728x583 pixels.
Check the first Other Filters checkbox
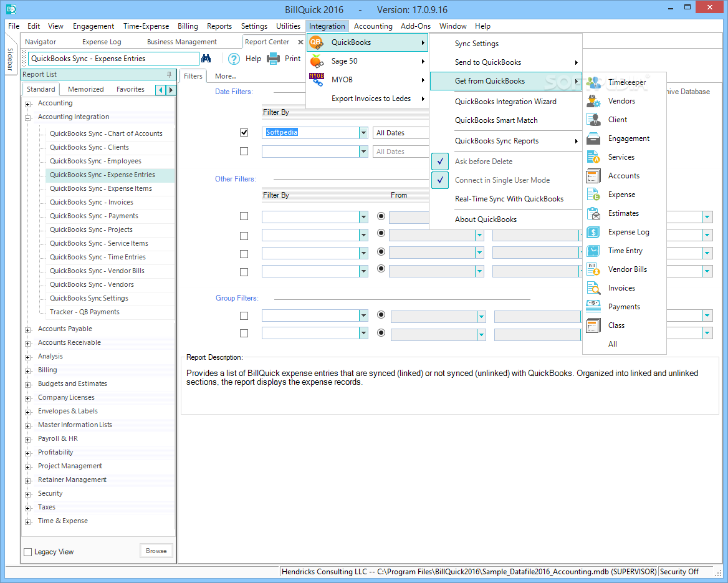coord(244,216)
